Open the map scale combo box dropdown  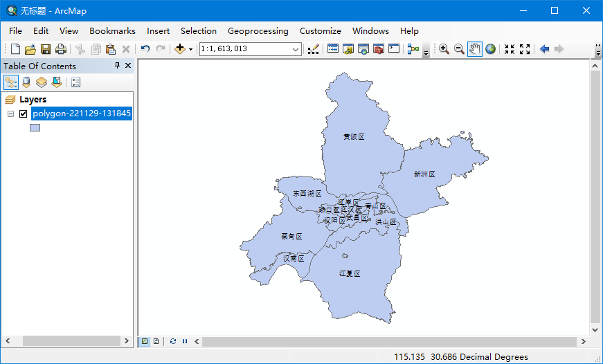tap(296, 49)
